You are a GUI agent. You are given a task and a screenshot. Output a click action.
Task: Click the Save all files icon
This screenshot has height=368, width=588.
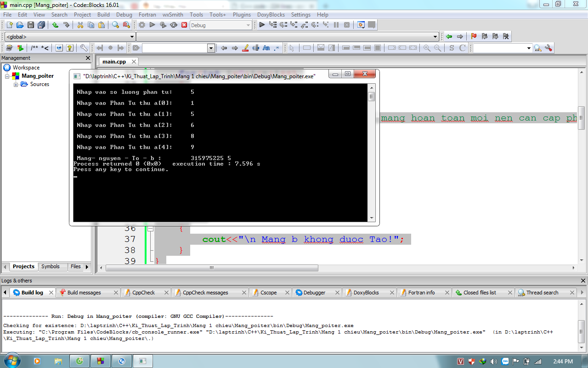(x=41, y=25)
